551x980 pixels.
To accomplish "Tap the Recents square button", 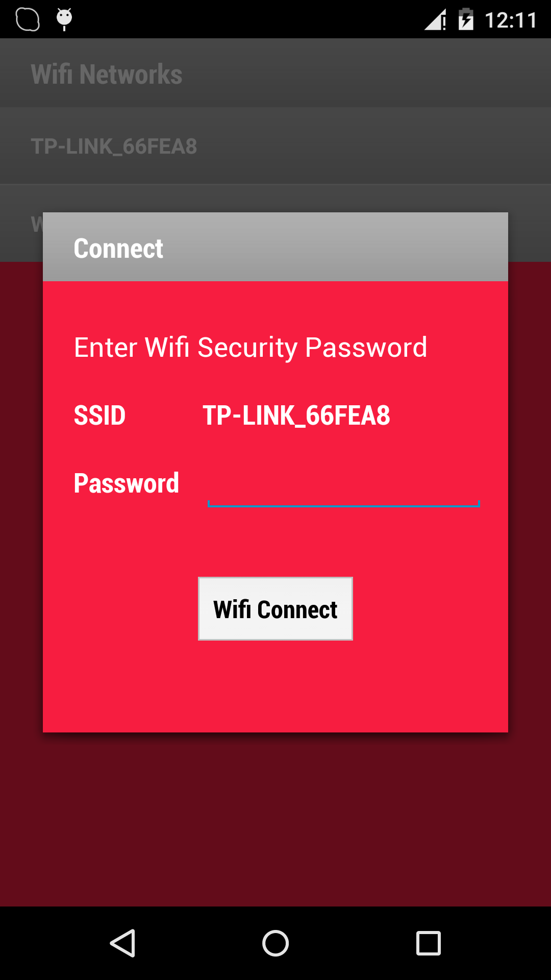I will 430,943.
